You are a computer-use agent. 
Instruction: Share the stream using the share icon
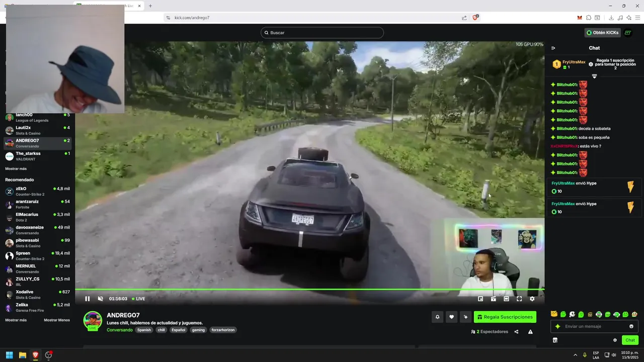pyautogui.click(x=516, y=332)
